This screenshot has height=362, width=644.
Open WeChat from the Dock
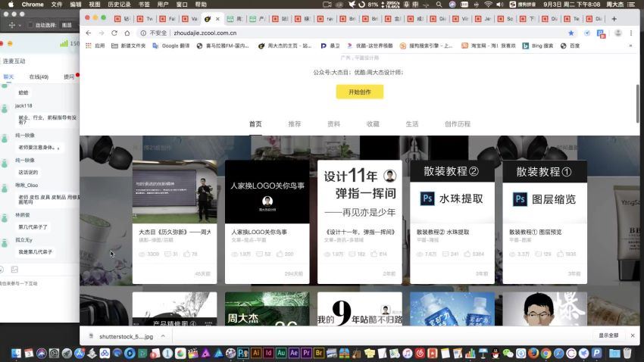coord(508,353)
